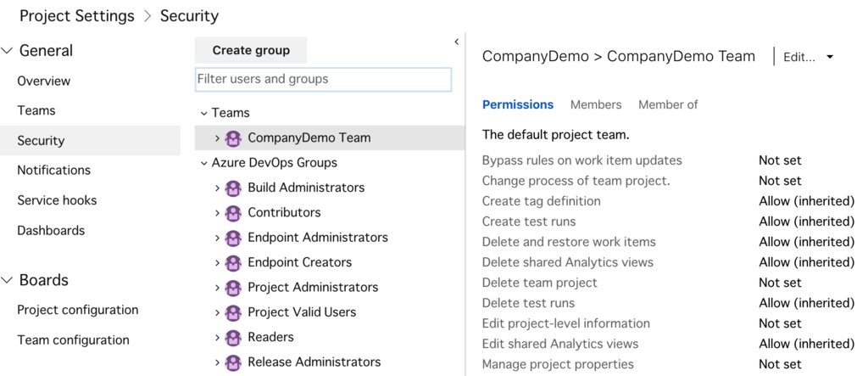Image resolution: width=868 pixels, height=376 pixels.
Task: Open the Dashboards settings page
Action: [x=51, y=230]
